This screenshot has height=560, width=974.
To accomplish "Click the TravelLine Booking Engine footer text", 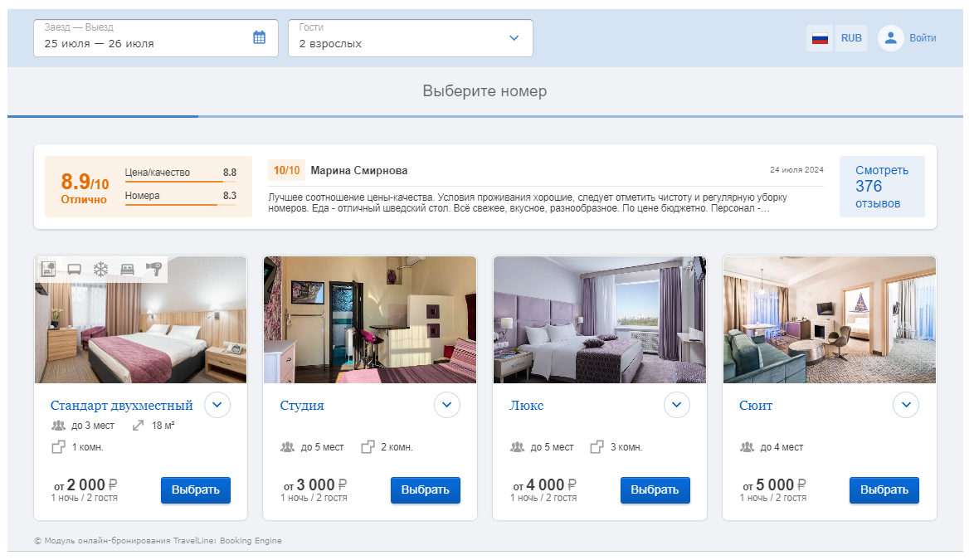I will coord(158,541).
